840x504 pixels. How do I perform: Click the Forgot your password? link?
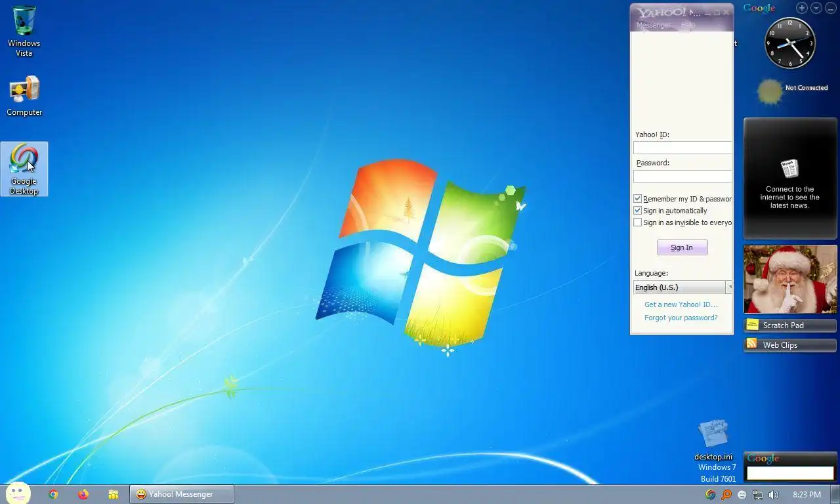(681, 318)
